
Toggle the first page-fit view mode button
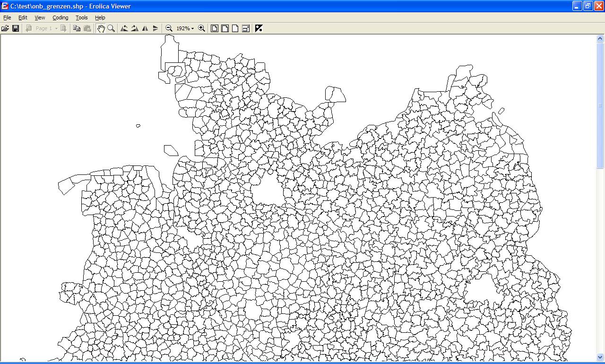pyautogui.click(x=215, y=28)
